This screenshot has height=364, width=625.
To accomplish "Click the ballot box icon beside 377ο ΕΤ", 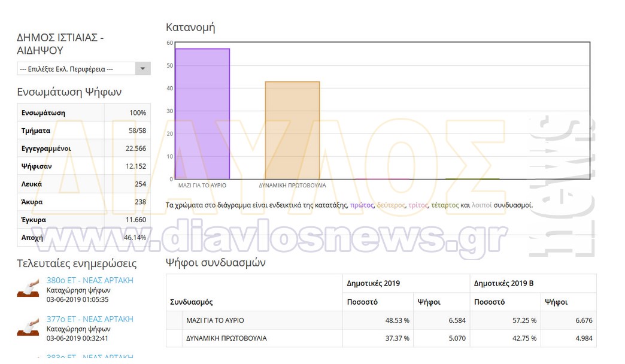I will click(x=28, y=327).
